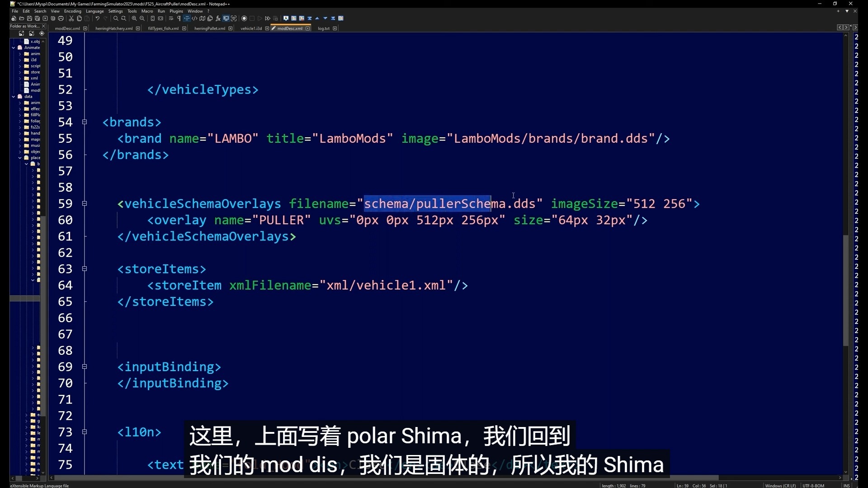Open the Document Map panel
Image resolution: width=868 pixels, height=488 pixels.
(202, 19)
